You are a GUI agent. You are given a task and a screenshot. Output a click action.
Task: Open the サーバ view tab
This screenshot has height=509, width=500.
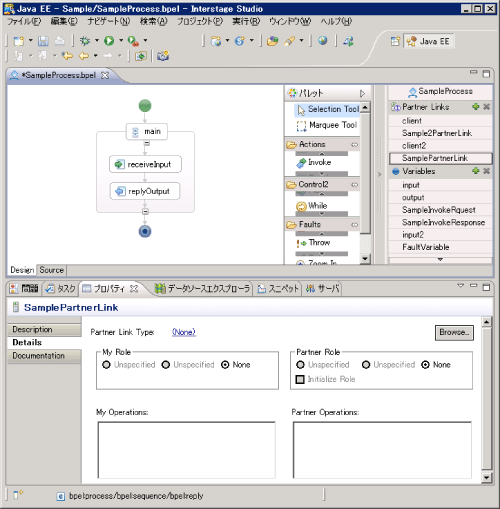322,288
